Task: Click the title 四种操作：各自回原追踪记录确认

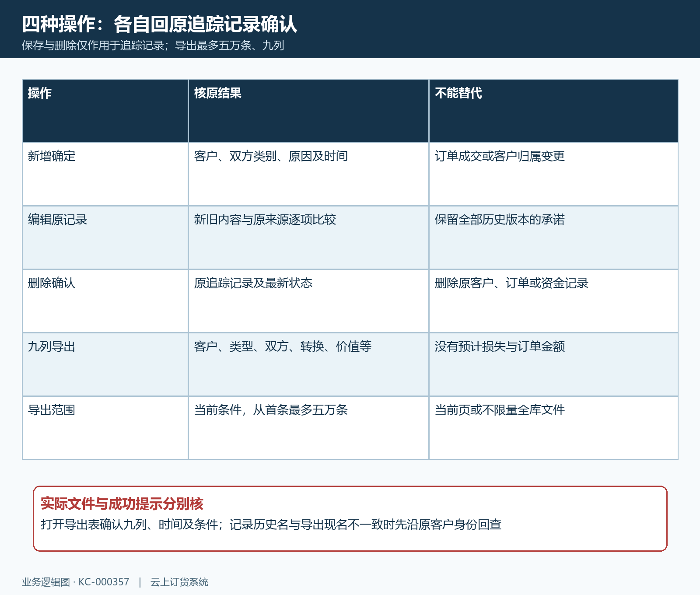Action: pyautogui.click(x=160, y=24)
